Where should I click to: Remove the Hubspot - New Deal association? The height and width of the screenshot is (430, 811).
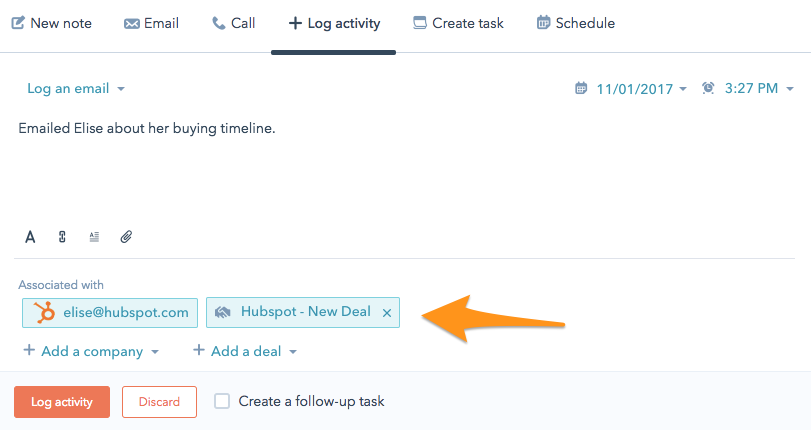click(387, 312)
